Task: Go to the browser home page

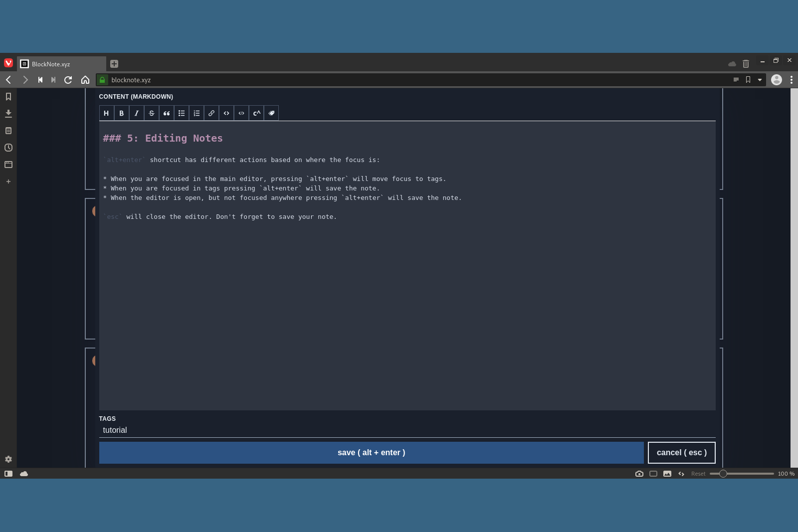Action: 85,80
